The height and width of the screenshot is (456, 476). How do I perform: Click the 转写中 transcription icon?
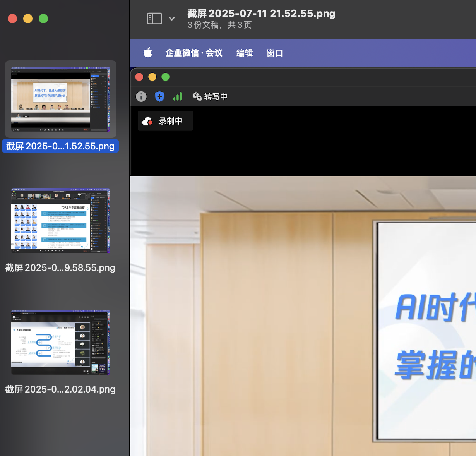coord(197,96)
